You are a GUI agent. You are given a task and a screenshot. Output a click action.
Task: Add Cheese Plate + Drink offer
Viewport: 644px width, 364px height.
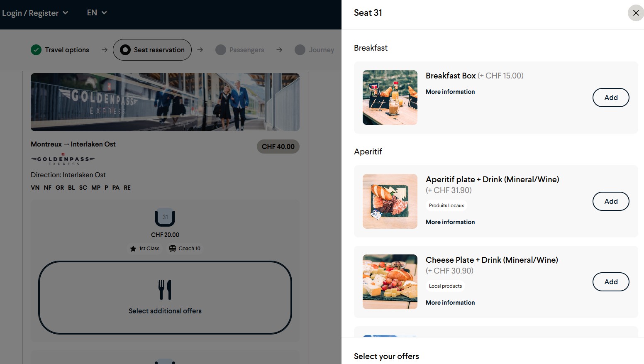point(611,282)
